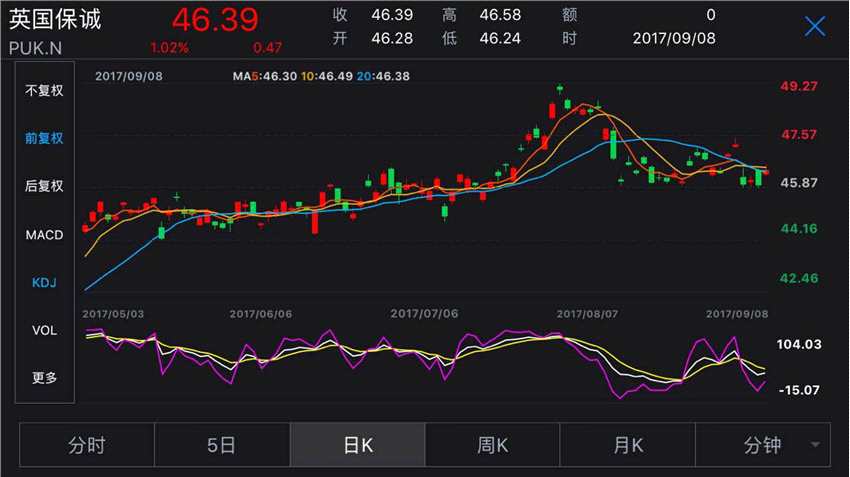Click the MA20 value 46.38
Viewport: 850px width, 477px height.
[391, 76]
